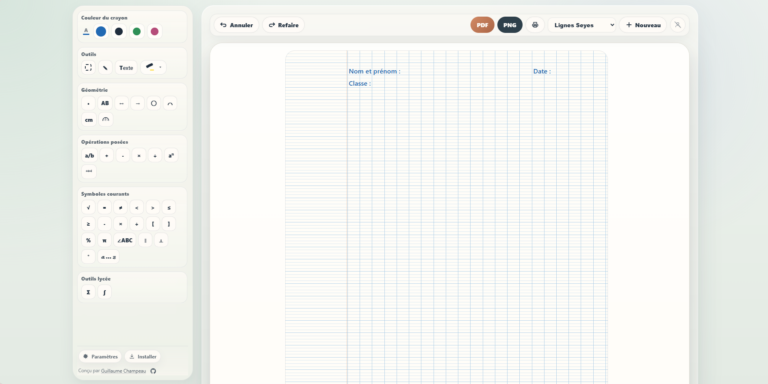The image size is (768, 384).
Task: Select the rectangular selection tool in Outils
Action: click(x=88, y=68)
